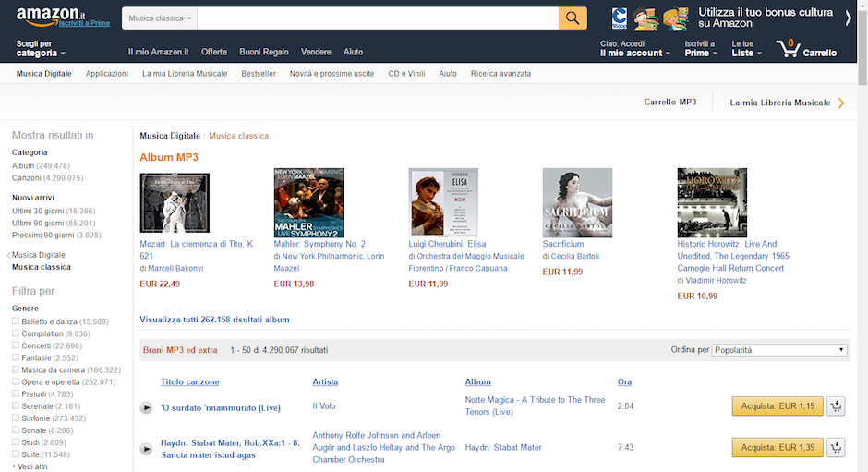Open the CD e Vinili tab

406,74
